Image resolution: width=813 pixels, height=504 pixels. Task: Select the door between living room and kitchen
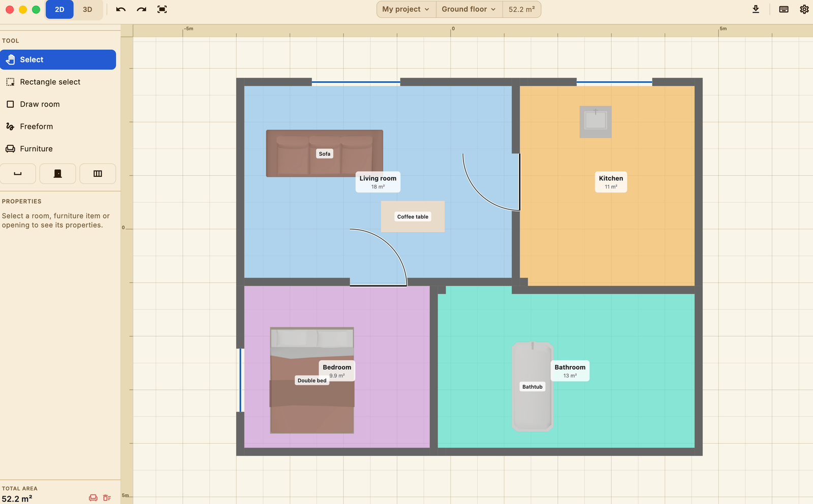[x=491, y=181]
